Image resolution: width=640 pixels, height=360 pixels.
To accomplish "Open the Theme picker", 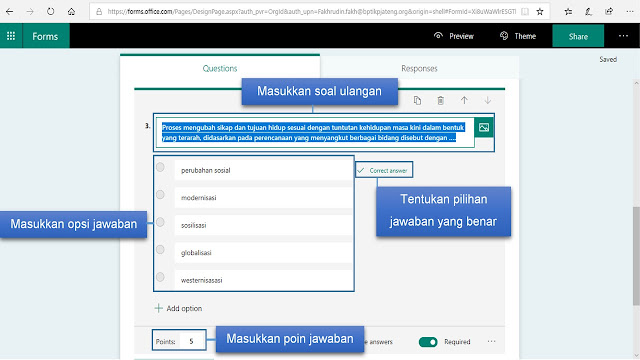I will click(x=518, y=36).
